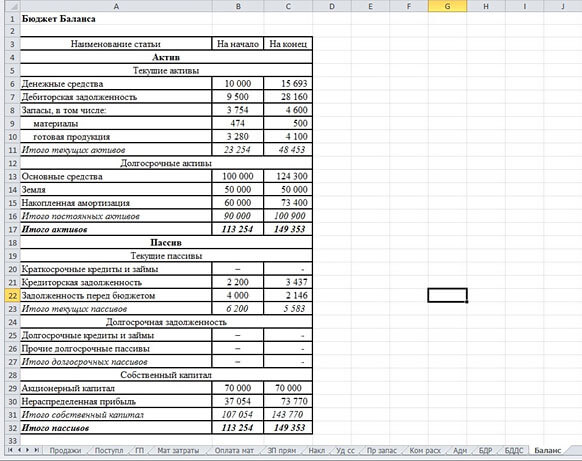Select the 'Актив' section heading cell
582x461 pixels.
166,57
